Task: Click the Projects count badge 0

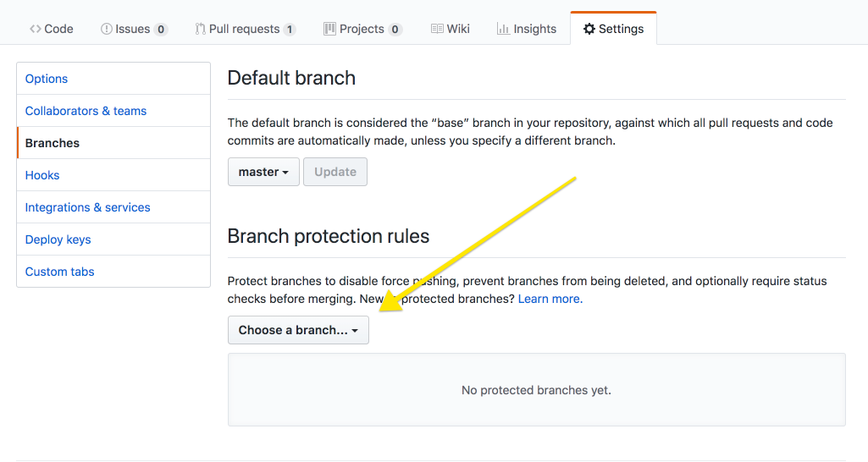Action: [x=395, y=30]
